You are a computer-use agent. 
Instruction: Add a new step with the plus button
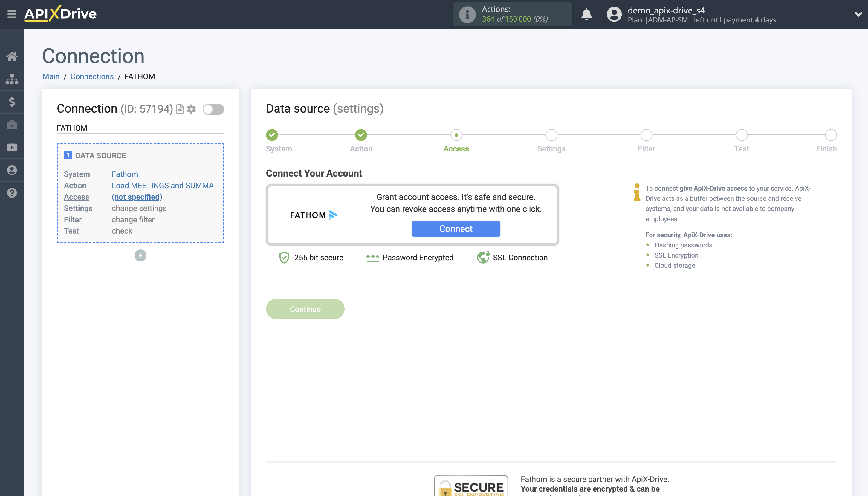tap(140, 255)
